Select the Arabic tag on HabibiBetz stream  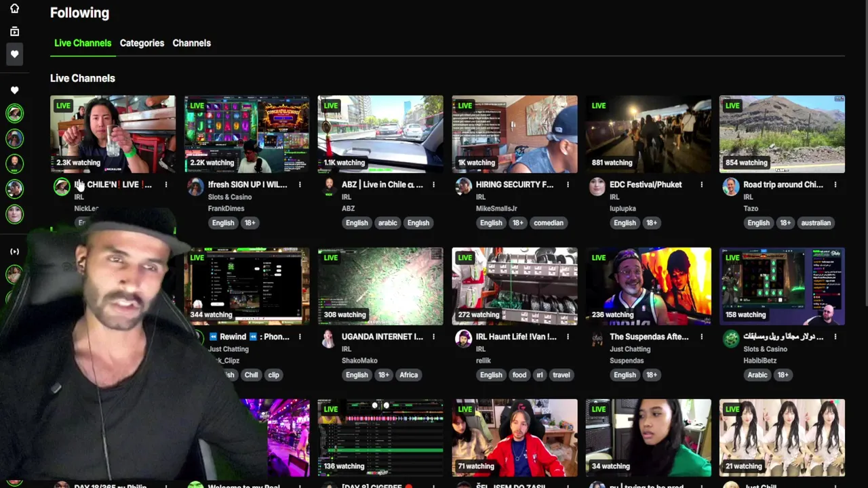757,375
